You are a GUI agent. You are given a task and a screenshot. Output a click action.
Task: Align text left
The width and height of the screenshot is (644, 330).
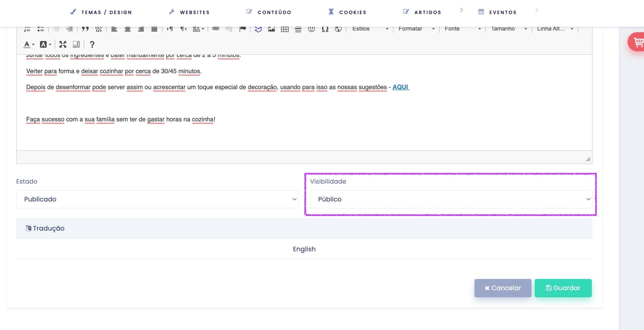114,29
